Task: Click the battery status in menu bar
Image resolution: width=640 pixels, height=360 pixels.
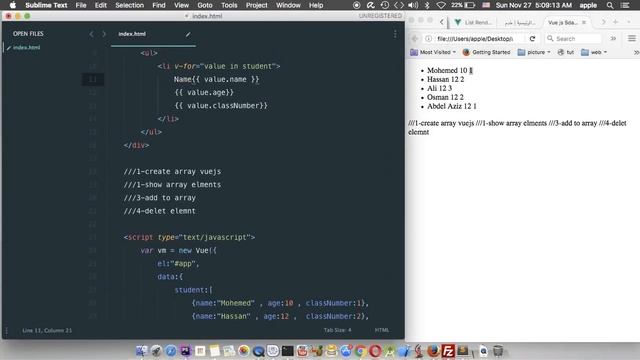Action: point(463,5)
